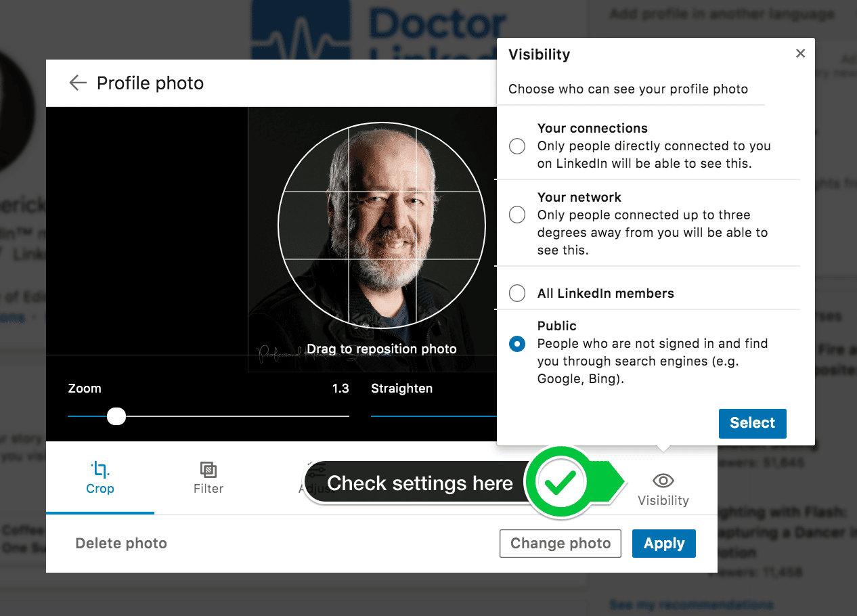Click the zoom value 1.3
This screenshot has width=857, height=616.
point(340,389)
